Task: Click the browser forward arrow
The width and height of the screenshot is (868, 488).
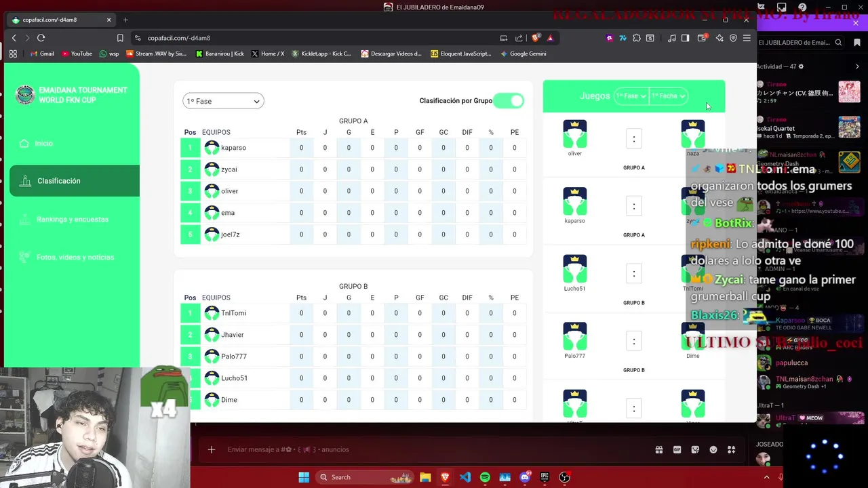Action: point(27,38)
